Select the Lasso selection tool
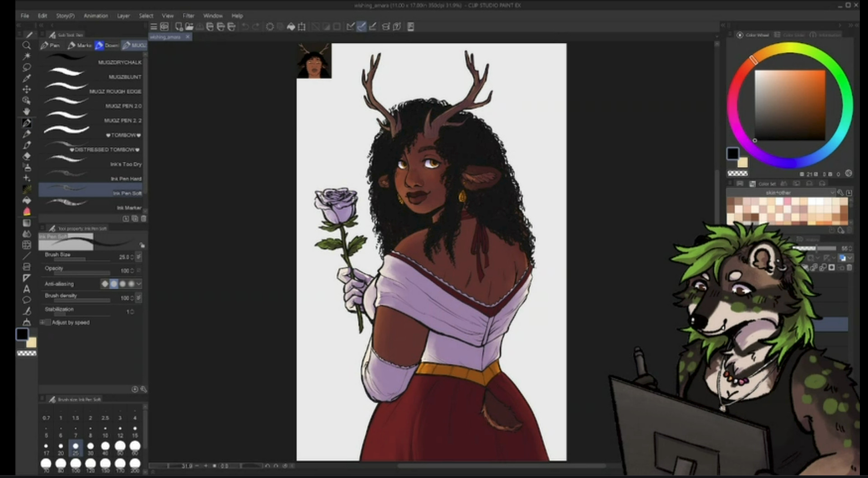 (27, 67)
